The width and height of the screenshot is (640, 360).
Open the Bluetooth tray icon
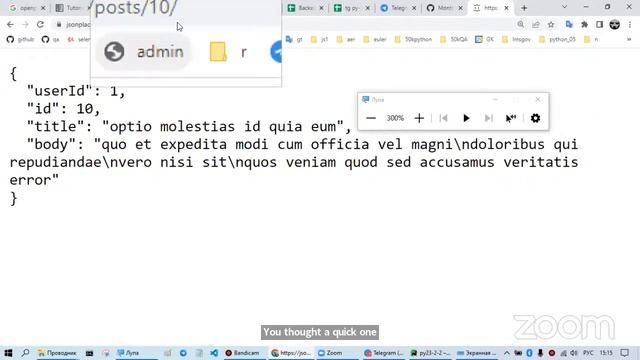click(x=529, y=353)
